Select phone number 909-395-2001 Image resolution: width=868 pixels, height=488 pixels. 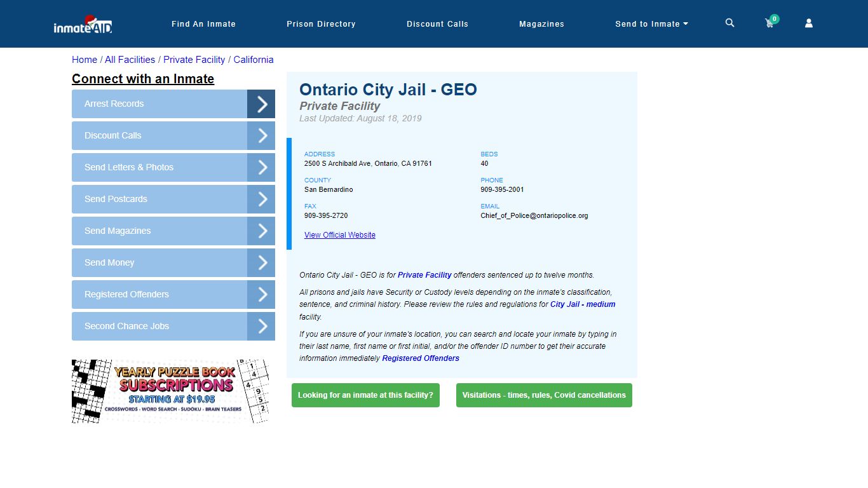[502, 189]
